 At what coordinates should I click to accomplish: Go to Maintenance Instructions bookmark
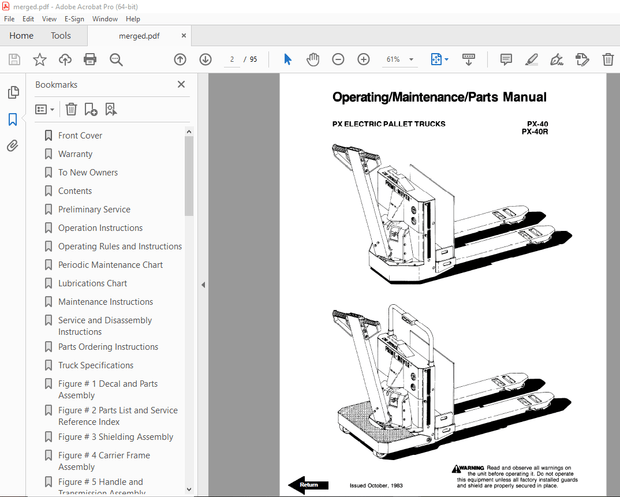106,302
